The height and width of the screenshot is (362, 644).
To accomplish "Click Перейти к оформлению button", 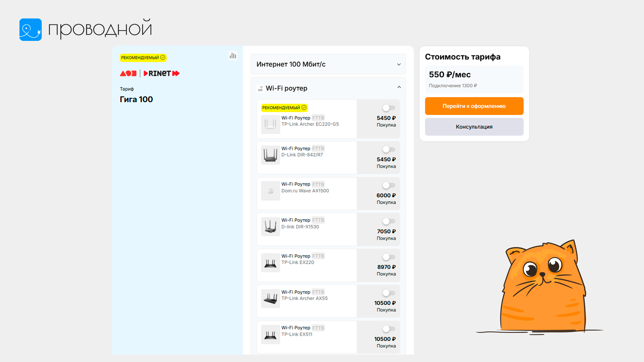I will tap(474, 106).
